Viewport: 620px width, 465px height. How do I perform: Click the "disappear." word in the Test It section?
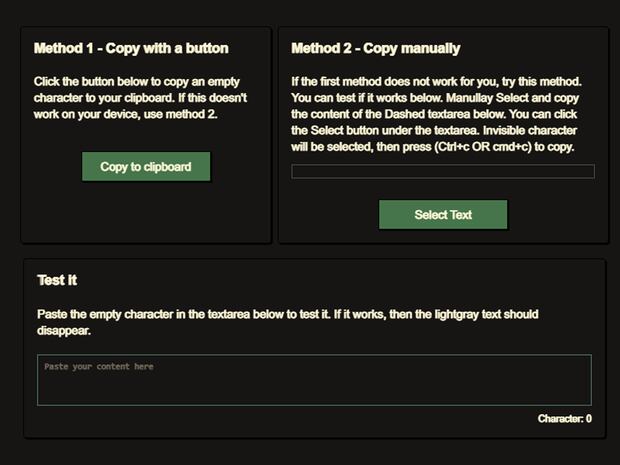(x=64, y=331)
